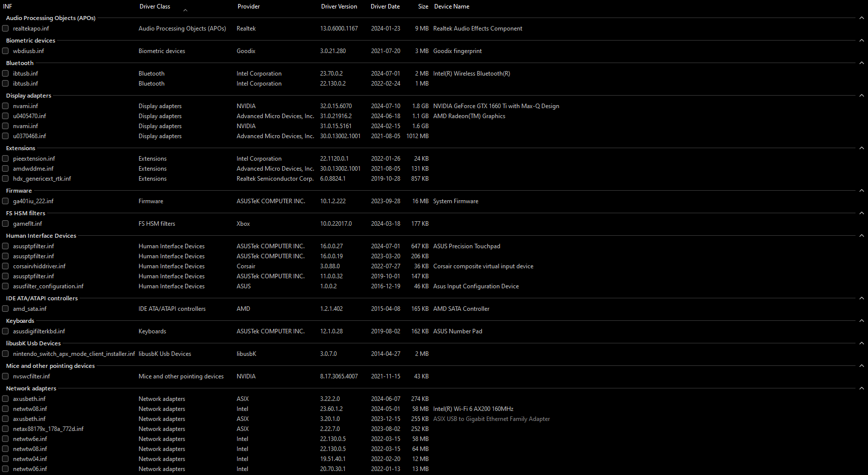Toggle the hdx_genericext_rtk.inf checkbox
Viewport: 868px width, 475px height.
point(6,179)
